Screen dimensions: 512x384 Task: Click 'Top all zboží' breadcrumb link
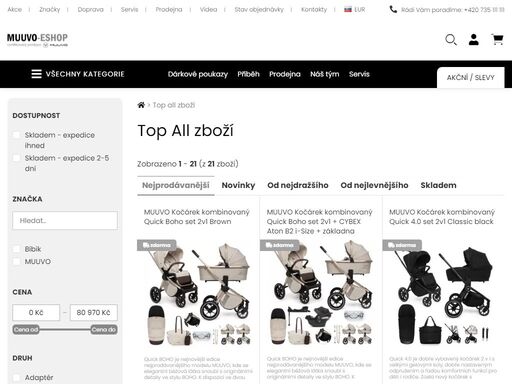point(174,105)
